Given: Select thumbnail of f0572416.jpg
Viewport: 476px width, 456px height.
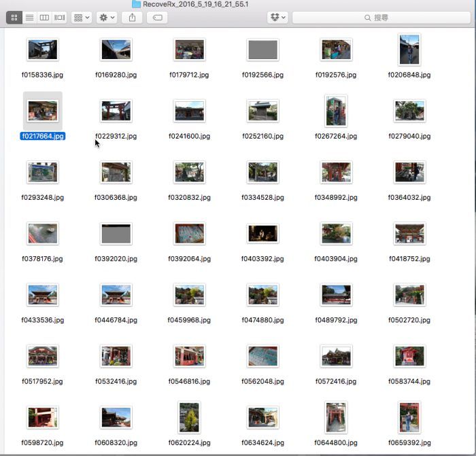Looking at the screenshot, I should pyautogui.click(x=336, y=356).
